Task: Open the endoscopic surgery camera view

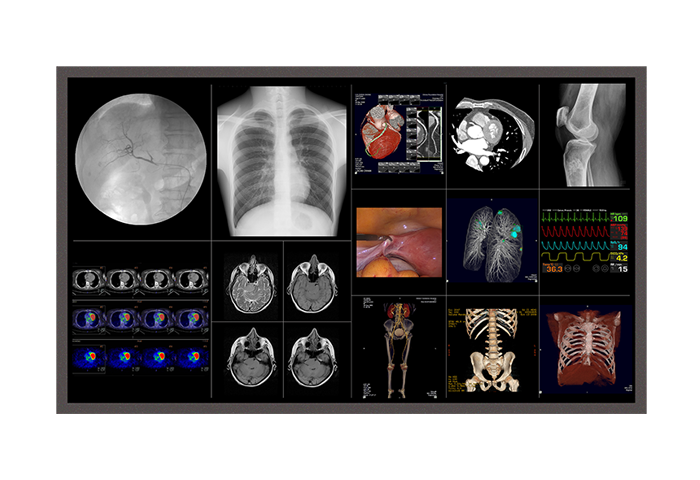Action: click(x=396, y=241)
